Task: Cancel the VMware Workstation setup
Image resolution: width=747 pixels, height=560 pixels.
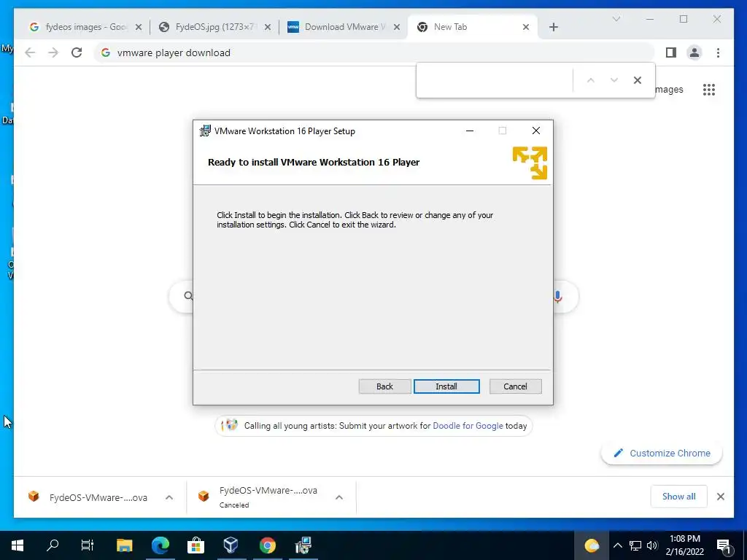Action: click(515, 386)
